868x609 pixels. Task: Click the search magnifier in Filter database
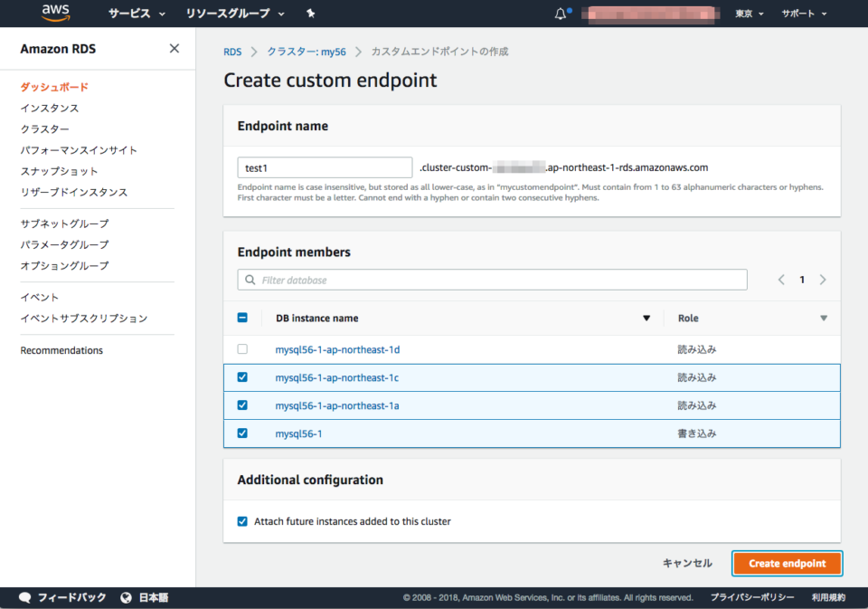(250, 280)
